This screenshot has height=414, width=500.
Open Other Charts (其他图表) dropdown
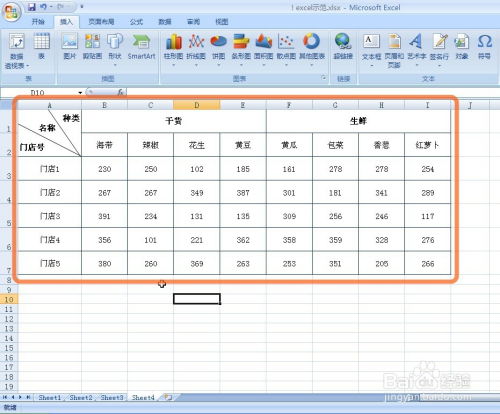[312, 65]
